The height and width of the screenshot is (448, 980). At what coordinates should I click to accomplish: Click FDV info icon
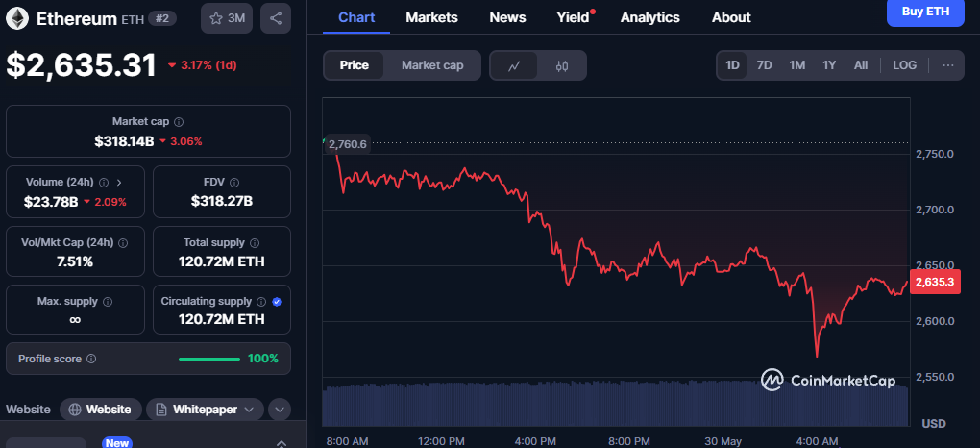pos(234,183)
